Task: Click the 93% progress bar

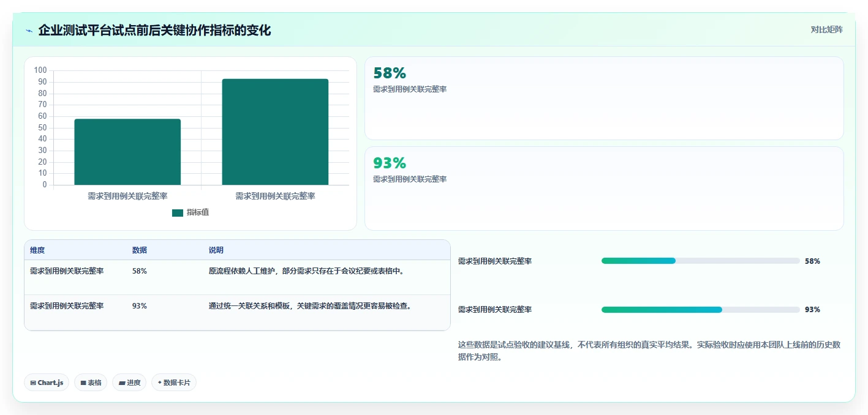Action: point(701,310)
